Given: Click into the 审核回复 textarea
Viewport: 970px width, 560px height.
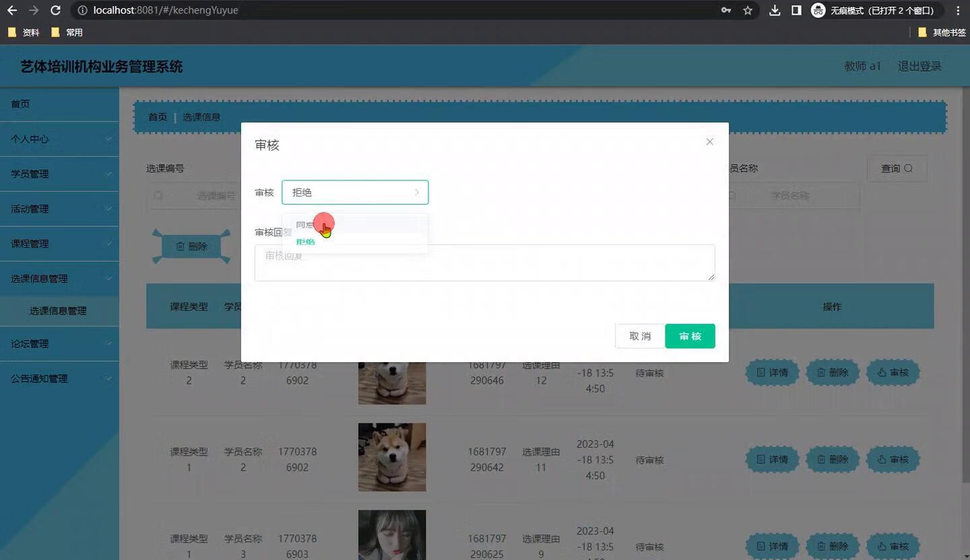Looking at the screenshot, I should point(484,262).
